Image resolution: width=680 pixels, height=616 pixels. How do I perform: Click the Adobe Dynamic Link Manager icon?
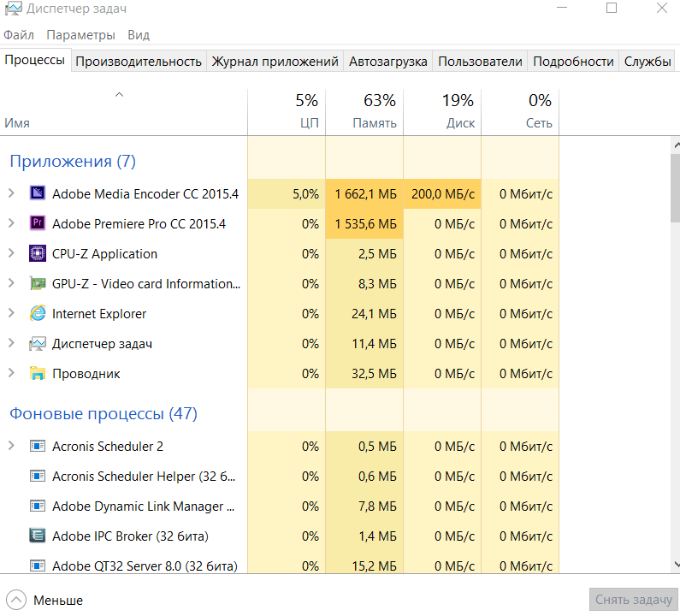click(38, 506)
